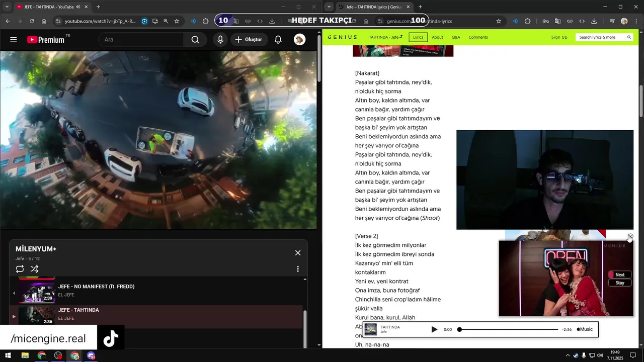
Task: Open the Q&A section on Genius
Action: coord(456,37)
